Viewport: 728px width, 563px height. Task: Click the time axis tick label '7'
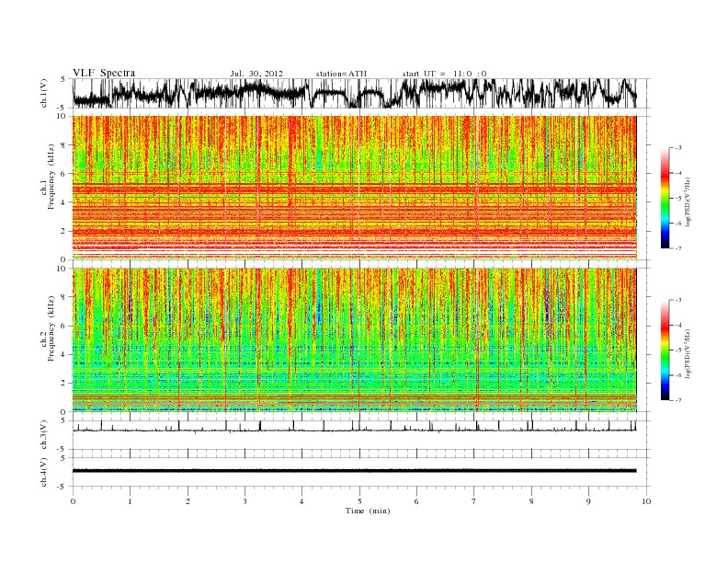[474, 501]
